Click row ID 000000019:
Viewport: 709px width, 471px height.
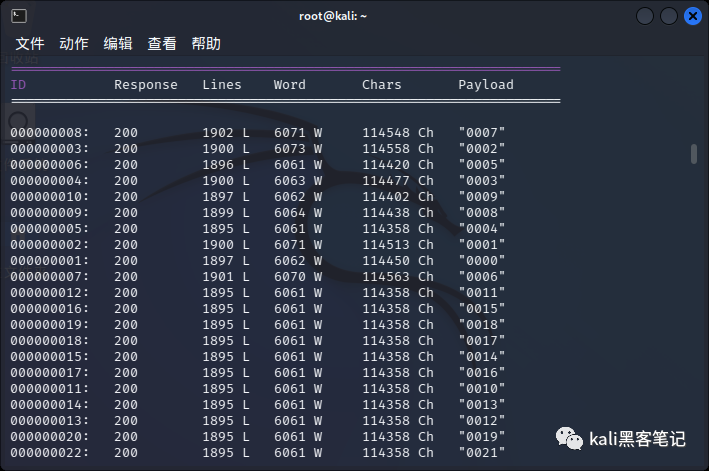click(x=50, y=325)
